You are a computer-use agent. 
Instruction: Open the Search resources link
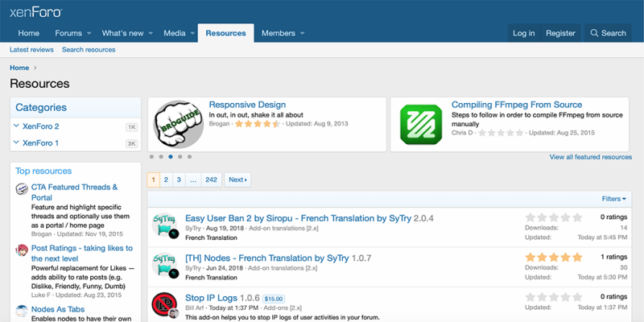89,50
